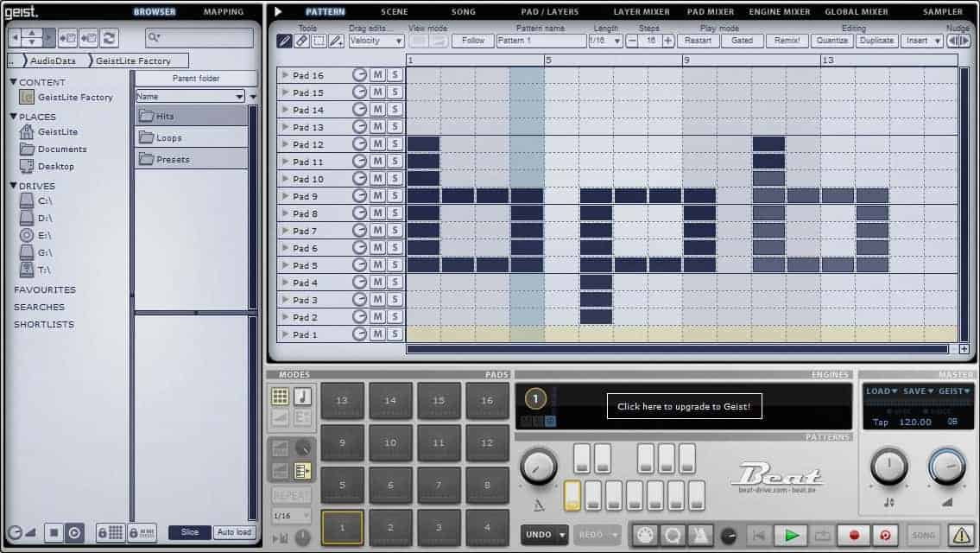The image size is (980, 553).
Task: Adjust the master volume knob
Action: point(947,467)
